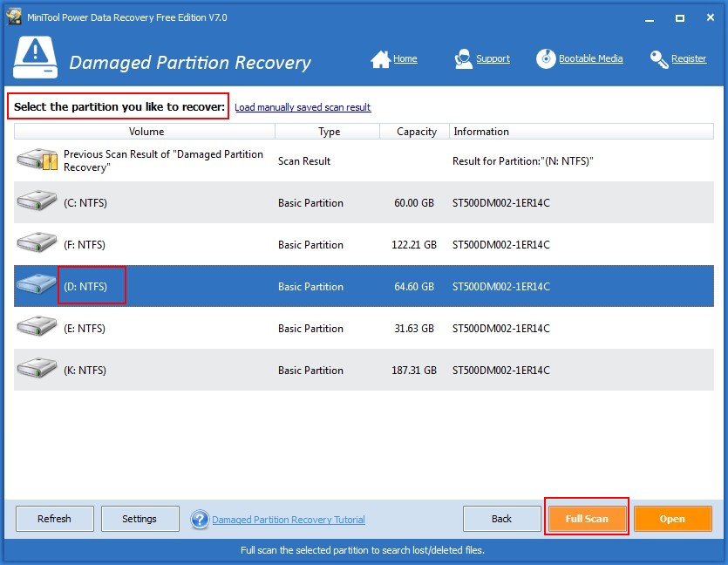Click the stacked drives icon for Previous Scan Result
The image size is (728, 565).
pyautogui.click(x=36, y=159)
